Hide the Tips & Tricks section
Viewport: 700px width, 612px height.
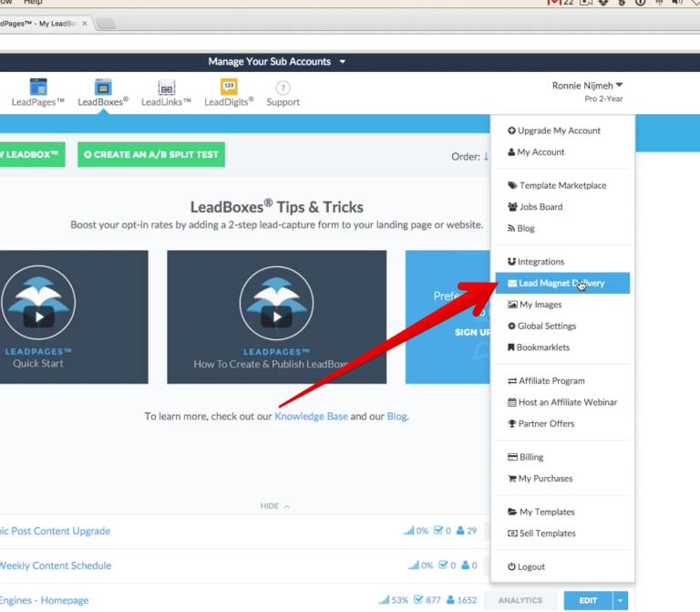pyautogui.click(x=274, y=505)
